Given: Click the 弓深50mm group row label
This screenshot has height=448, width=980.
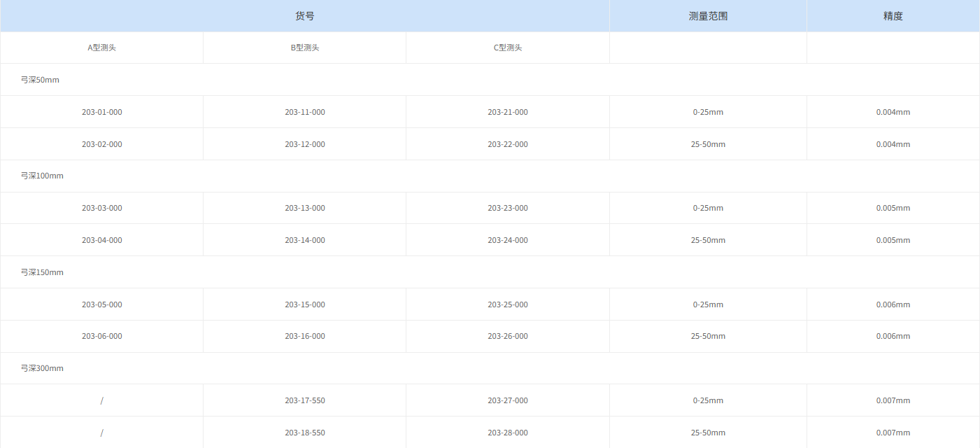Looking at the screenshot, I should pos(40,80).
